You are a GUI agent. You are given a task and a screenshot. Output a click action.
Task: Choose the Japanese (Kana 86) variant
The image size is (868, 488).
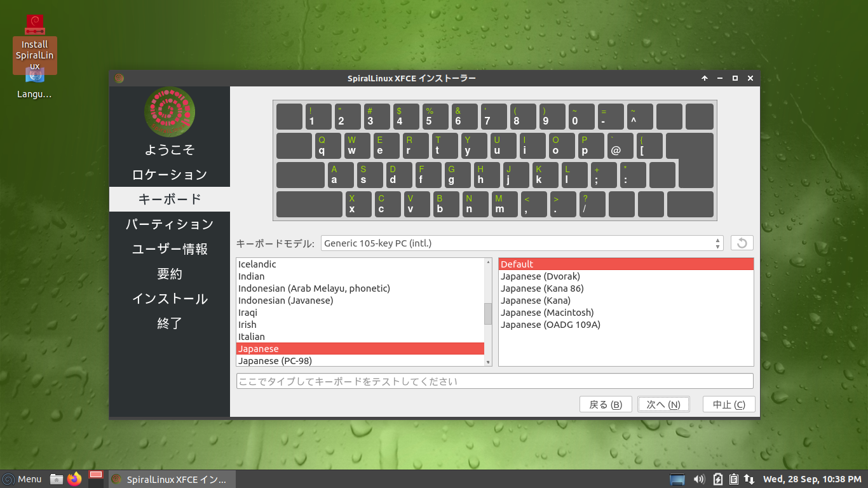point(626,288)
